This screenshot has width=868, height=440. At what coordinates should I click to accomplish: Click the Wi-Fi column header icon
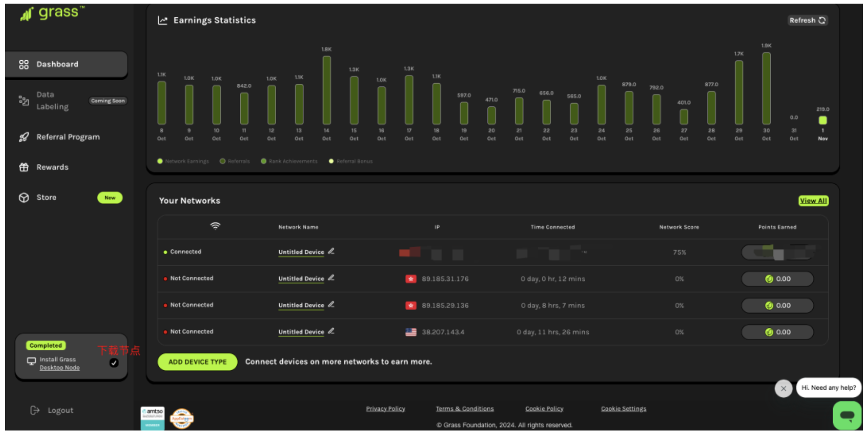coord(215,226)
